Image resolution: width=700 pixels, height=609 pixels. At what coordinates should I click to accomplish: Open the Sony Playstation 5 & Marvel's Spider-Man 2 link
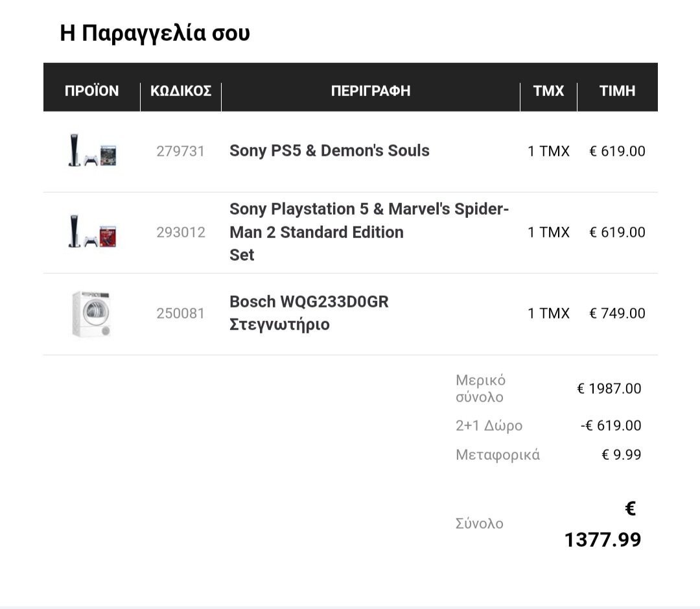click(369, 221)
